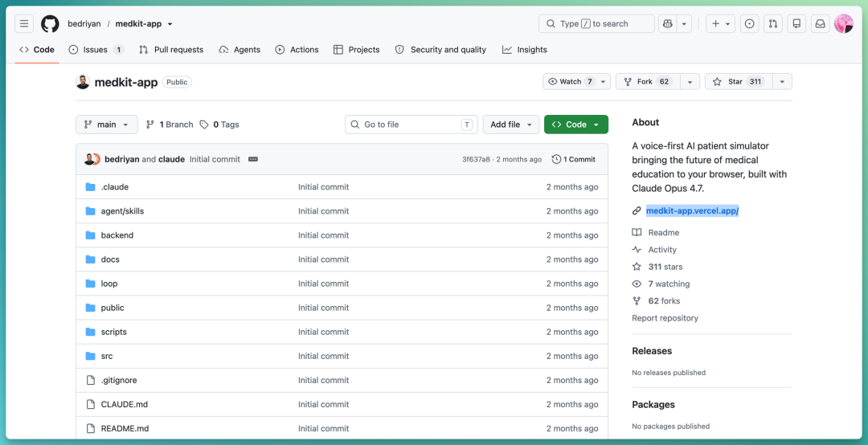Open the create new plus dropdown
868x445 pixels.
click(x=720, y=24)
